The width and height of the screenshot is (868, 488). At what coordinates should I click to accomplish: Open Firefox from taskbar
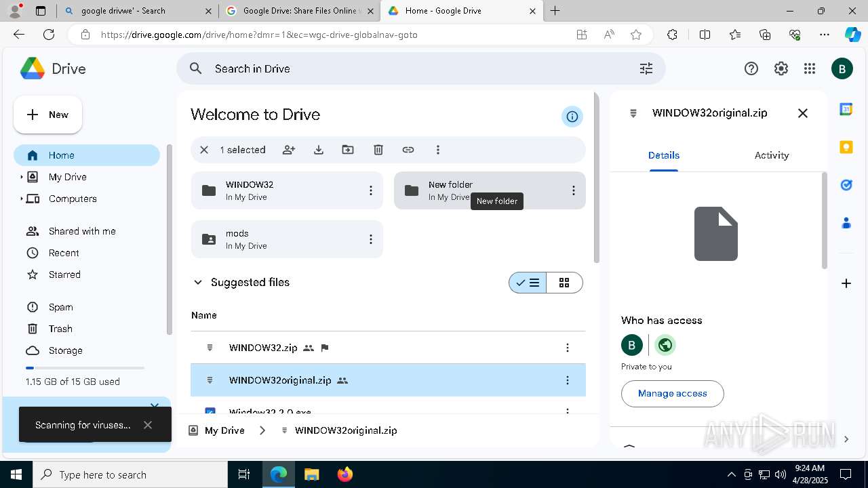coord(344,474)
